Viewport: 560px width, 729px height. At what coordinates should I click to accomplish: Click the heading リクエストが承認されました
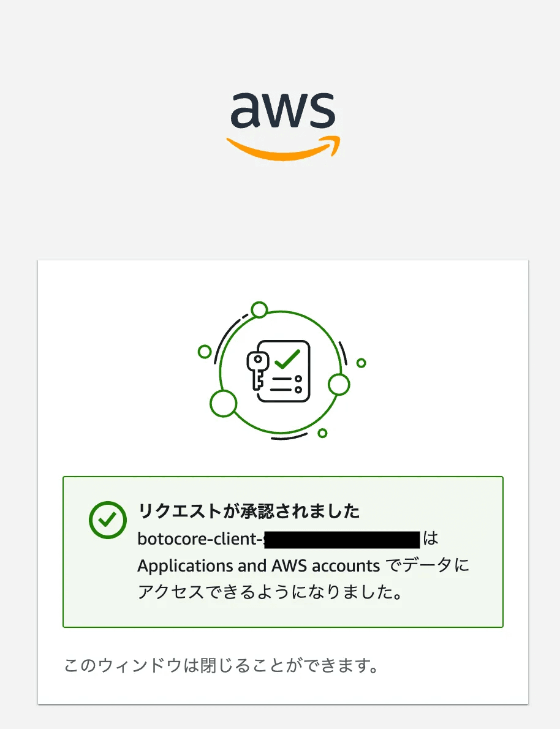249,511
